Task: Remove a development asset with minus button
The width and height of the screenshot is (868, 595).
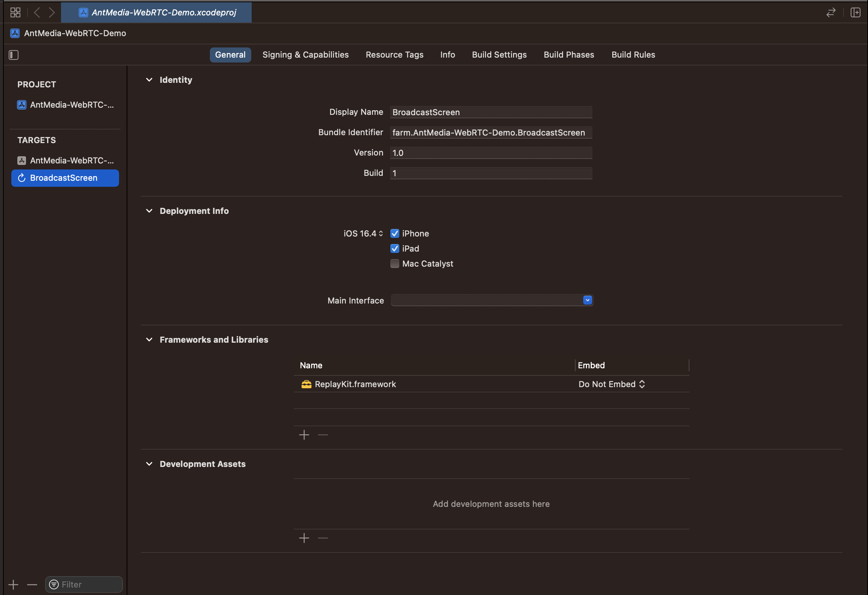Action: point(323,538)
